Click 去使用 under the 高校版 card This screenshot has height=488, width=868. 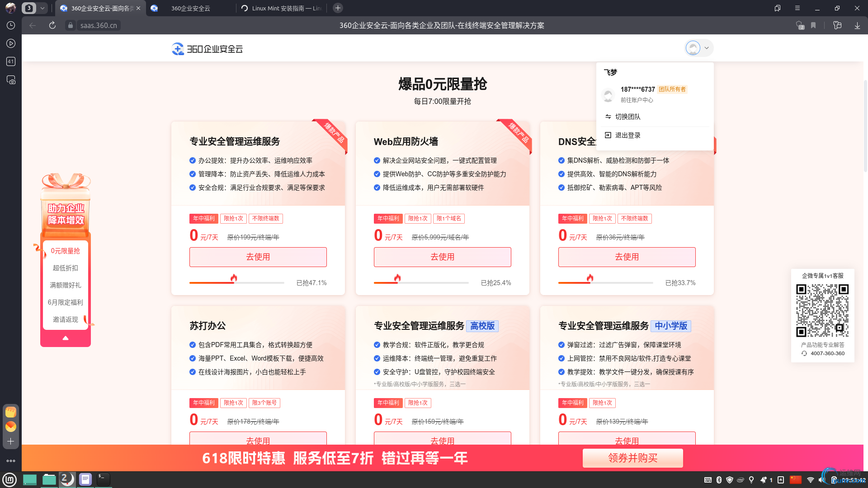pos(442,438)
